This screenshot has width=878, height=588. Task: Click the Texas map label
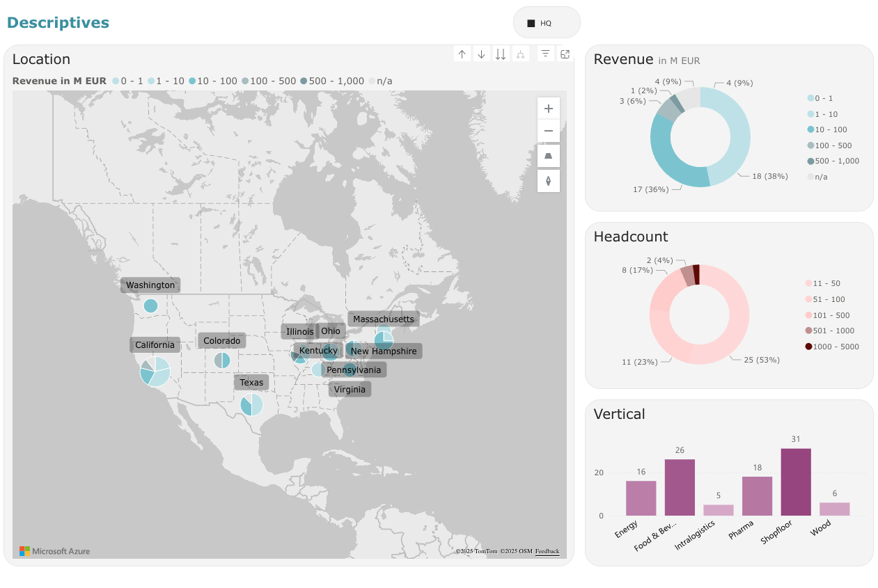pyautogui.click(x=251, y=383)
